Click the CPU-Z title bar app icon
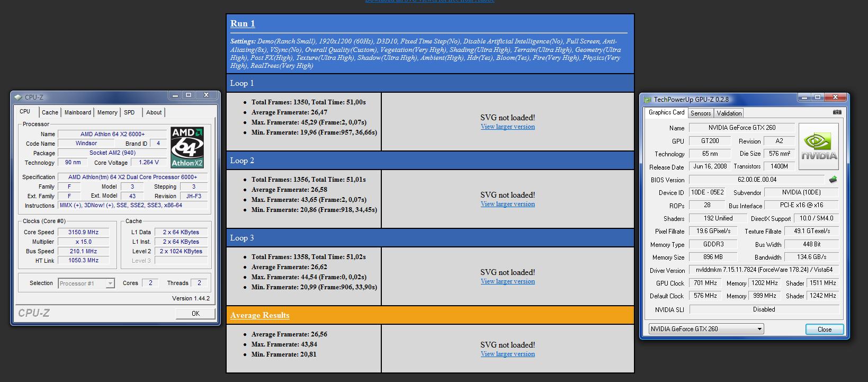This screenshot has height=382, width=868. 17,97
